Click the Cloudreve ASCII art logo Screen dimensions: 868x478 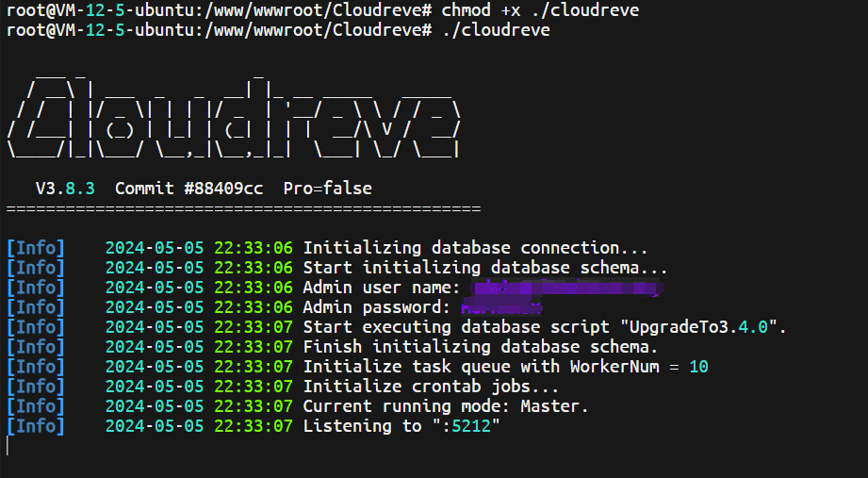234,116
